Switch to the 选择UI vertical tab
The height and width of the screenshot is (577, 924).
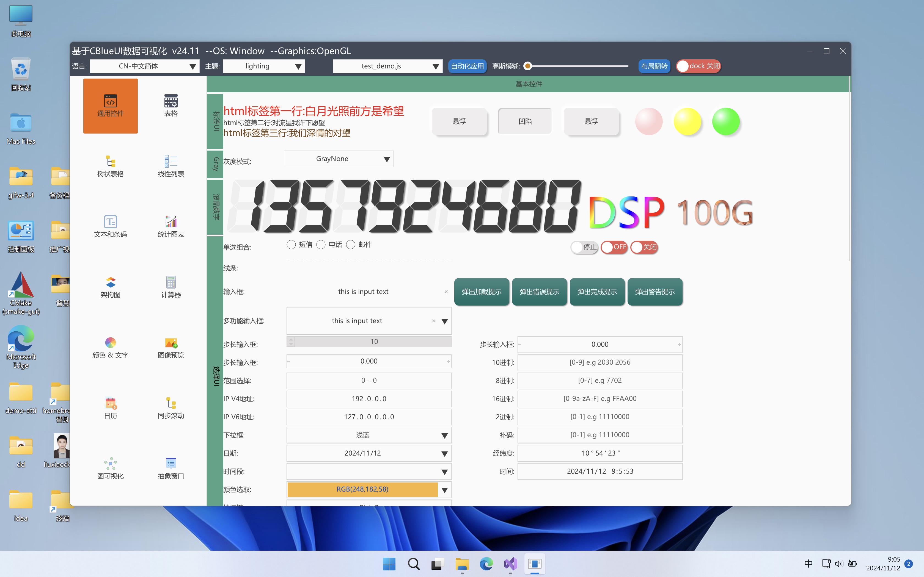point(216,376)
